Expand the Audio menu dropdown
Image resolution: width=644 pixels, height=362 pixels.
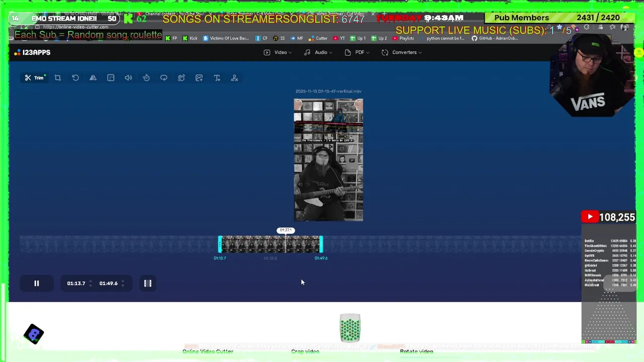[318, 52]
